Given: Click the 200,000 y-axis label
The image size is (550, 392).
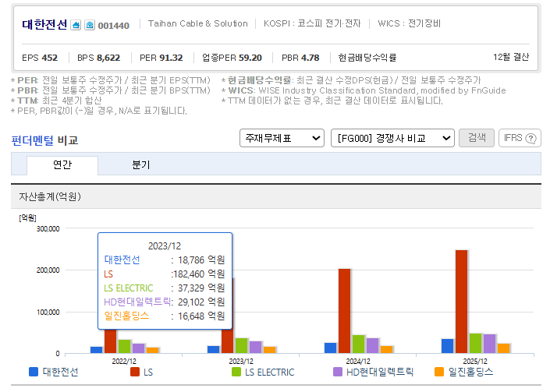Looking at the screenshot, I should (x=48, y=270).
